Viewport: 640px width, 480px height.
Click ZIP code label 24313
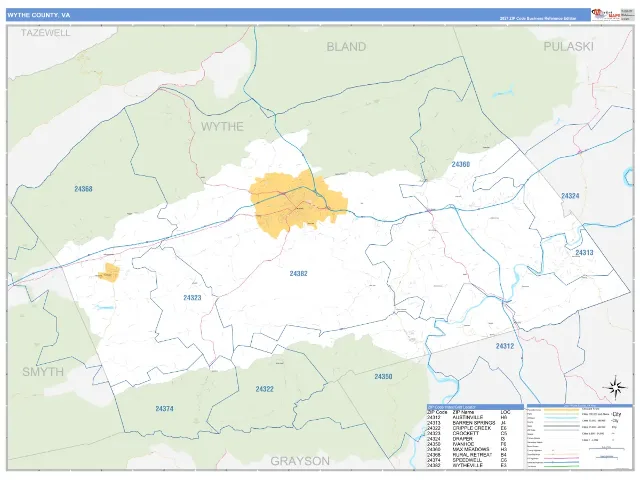584,253
